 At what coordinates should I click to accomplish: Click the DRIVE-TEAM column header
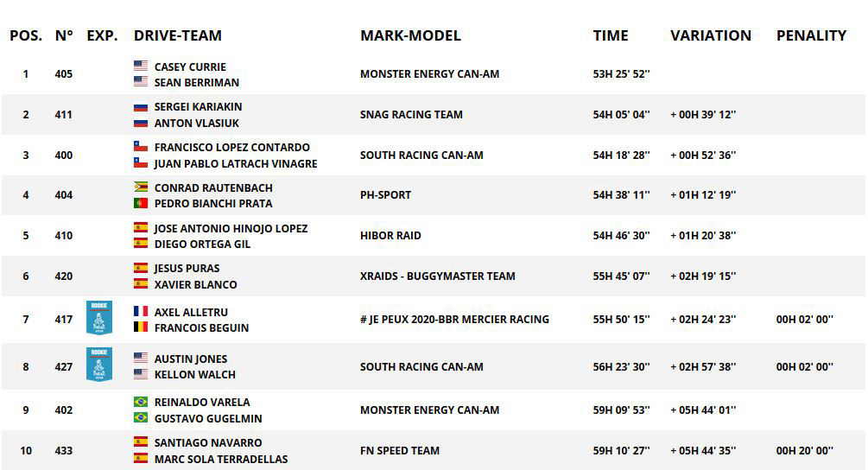pos(178,35)
